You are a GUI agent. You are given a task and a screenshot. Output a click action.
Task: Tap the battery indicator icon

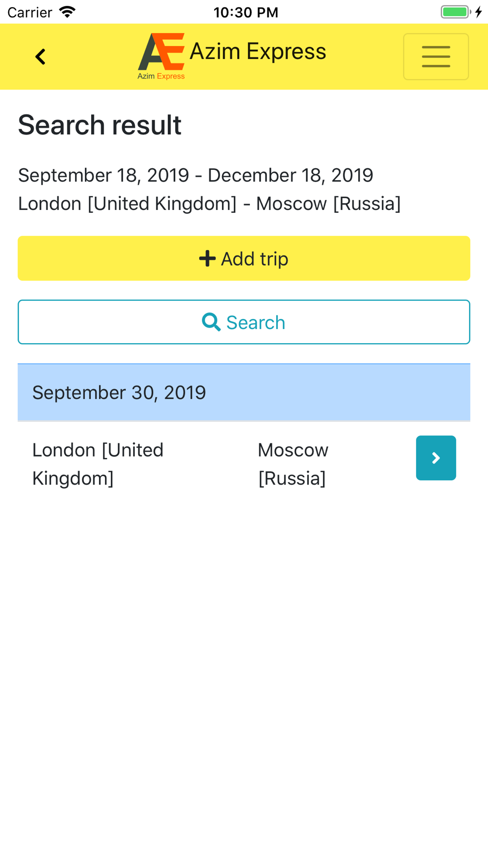[x=456, y=12]
